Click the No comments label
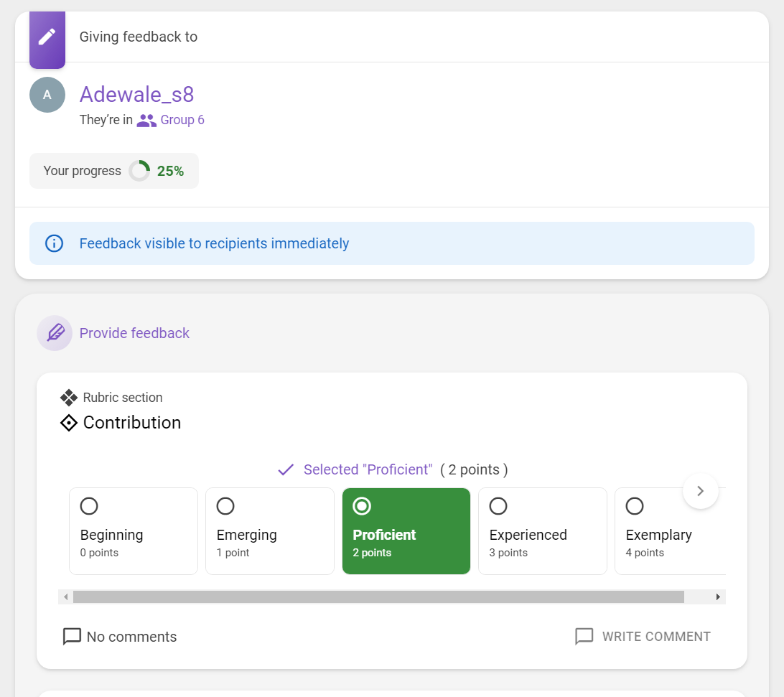 click(x=131, y=637)
